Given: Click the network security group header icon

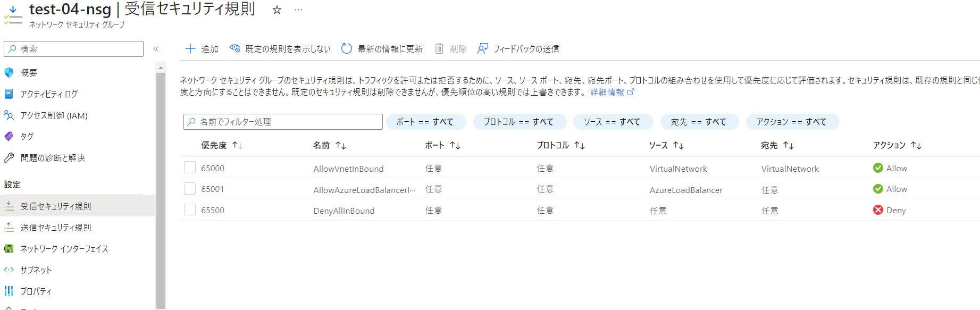Looking at the screenshot, I should click(13, 15).
